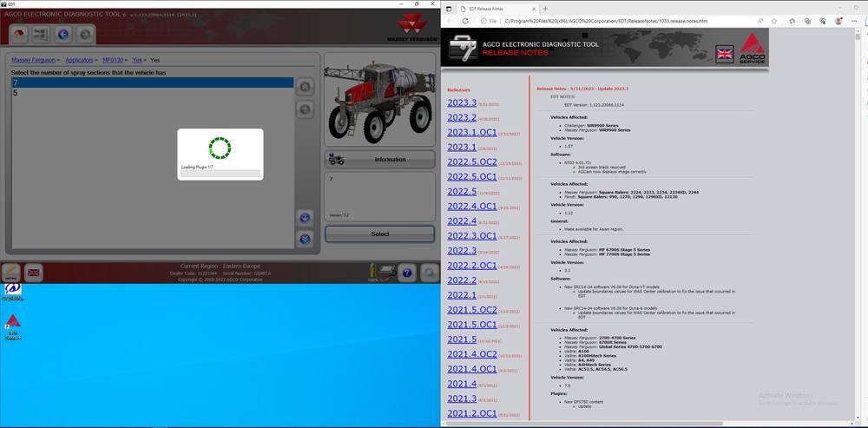Add page to favorites star icon

[774, 21]
